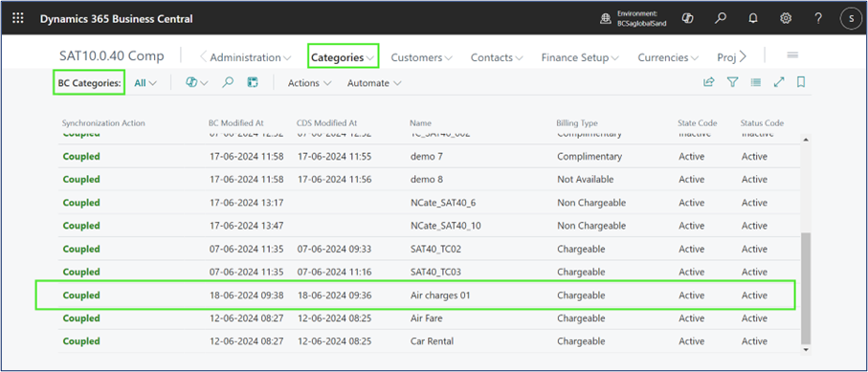Click the name Air Fare
The image size is (868, 372).
coord(426,318)
